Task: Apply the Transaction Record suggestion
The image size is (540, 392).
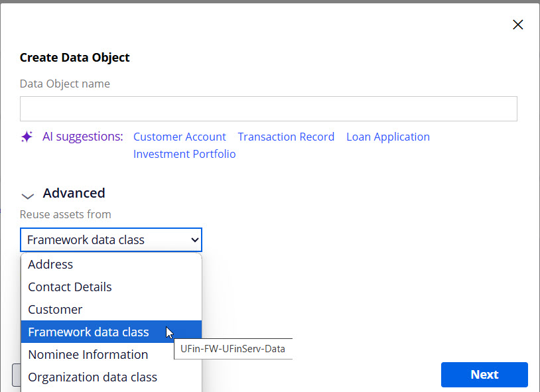Action: click(x=286, y=137)
